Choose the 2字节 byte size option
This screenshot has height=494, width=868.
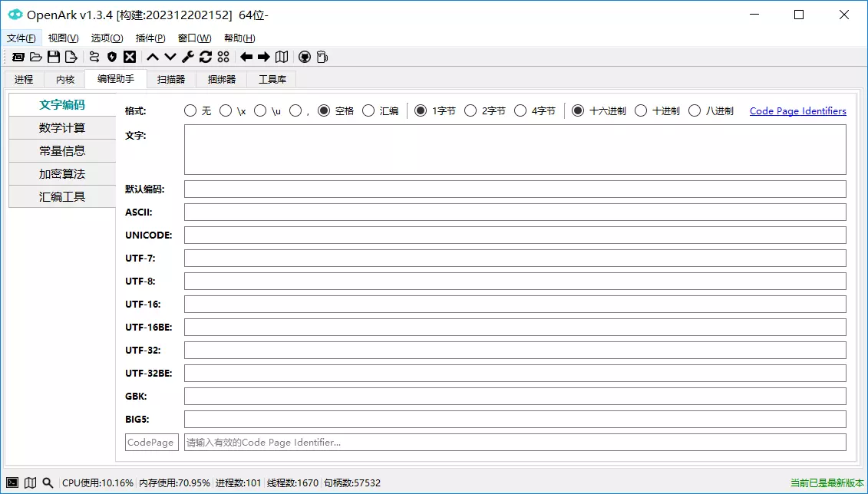470,110
